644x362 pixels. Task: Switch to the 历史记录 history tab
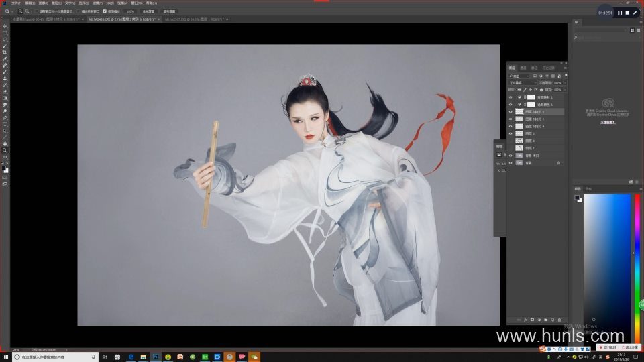[x=548, y=68]
